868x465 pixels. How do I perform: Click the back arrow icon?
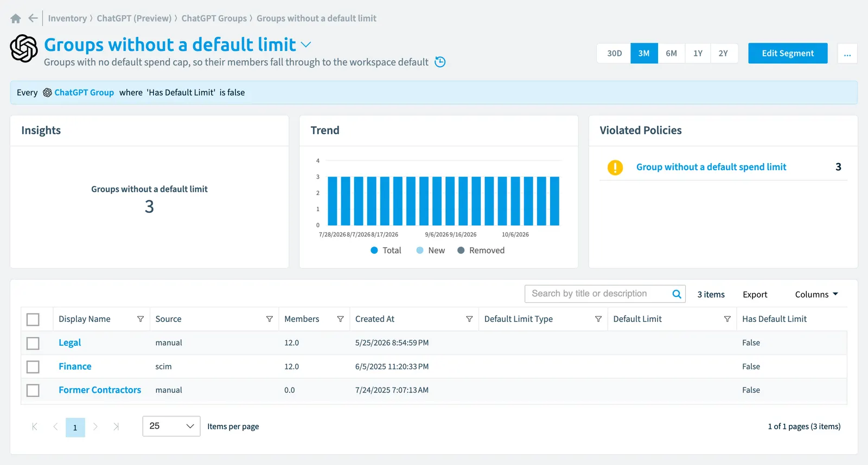[33, 18]
